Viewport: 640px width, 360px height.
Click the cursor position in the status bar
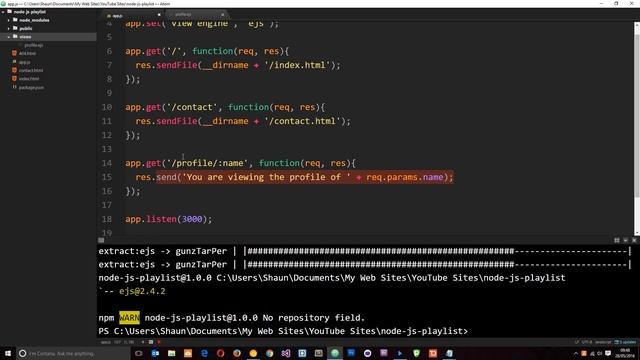[x=124, y=342]
